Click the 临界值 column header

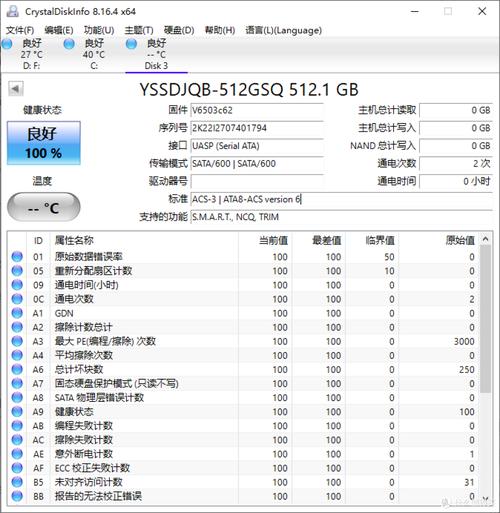coord(372,240)
